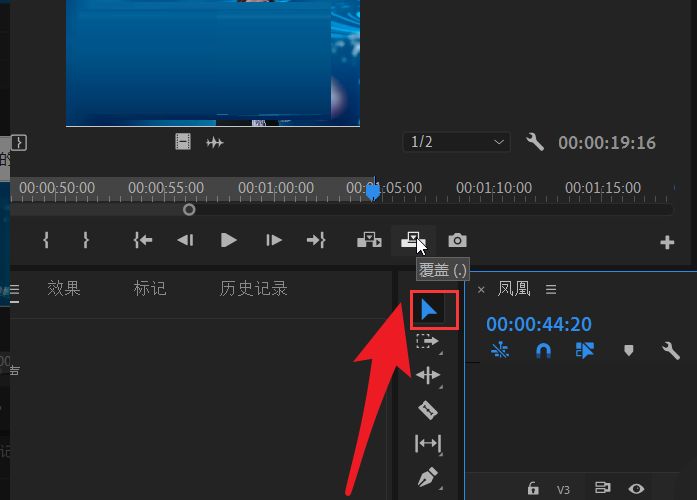Click the Export Frame camera icon
The height and width of the screenshot is (500, 697).
(457, 240)
